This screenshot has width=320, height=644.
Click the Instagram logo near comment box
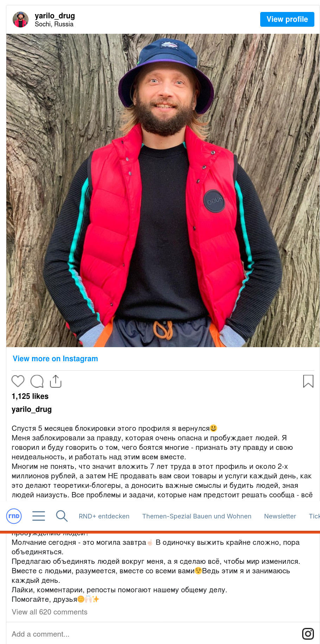pyautogui.click(x=308, y=634)
